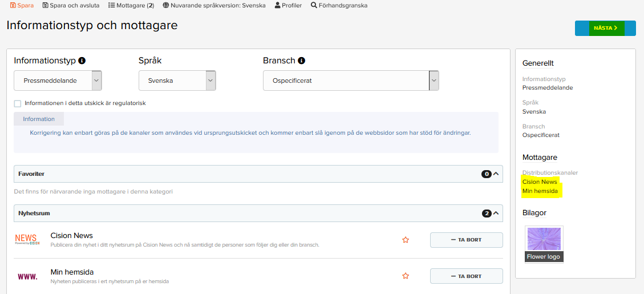
Task: Open Nuvarande språkversion: Svenska menu
Action: coord(214,6)
